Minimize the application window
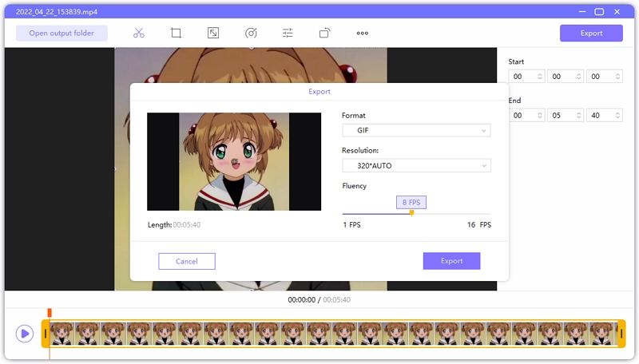The image size is (639, 364). point(582,12)
